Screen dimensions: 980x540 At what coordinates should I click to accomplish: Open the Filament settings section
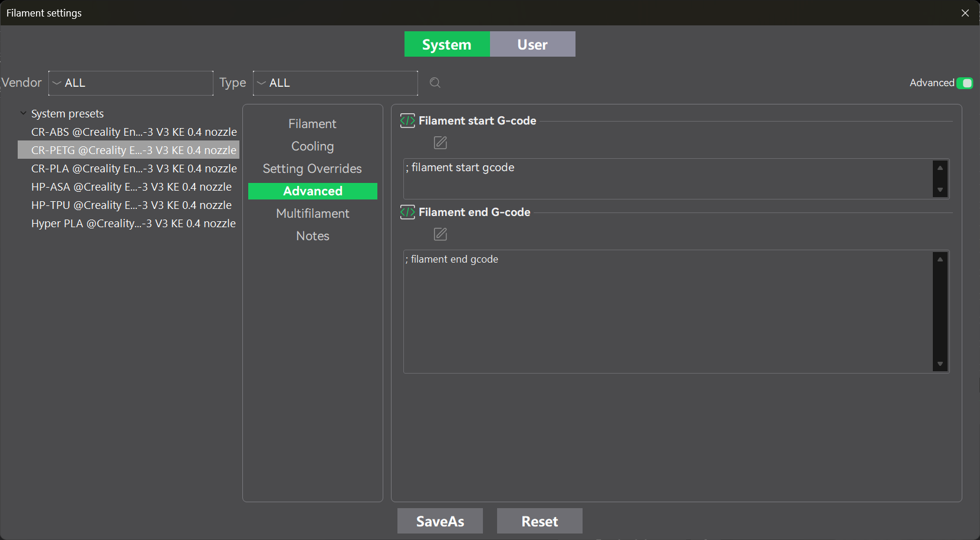(313, 124)
